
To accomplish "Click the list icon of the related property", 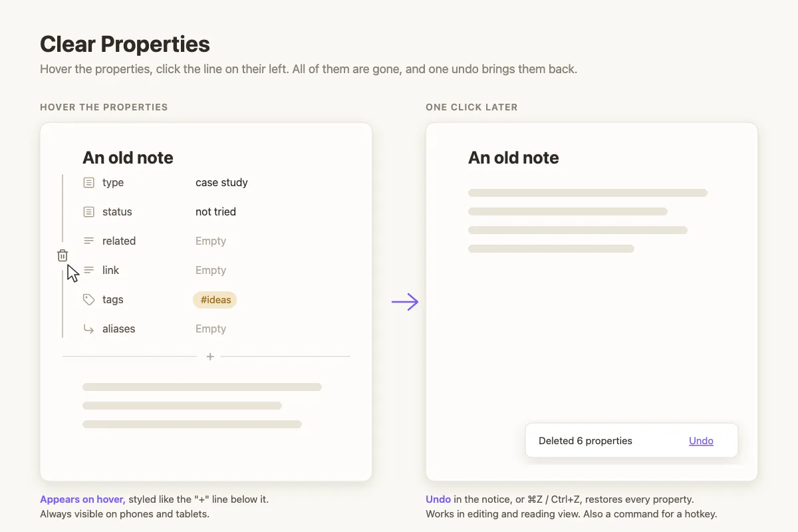I will pos(88,241).
